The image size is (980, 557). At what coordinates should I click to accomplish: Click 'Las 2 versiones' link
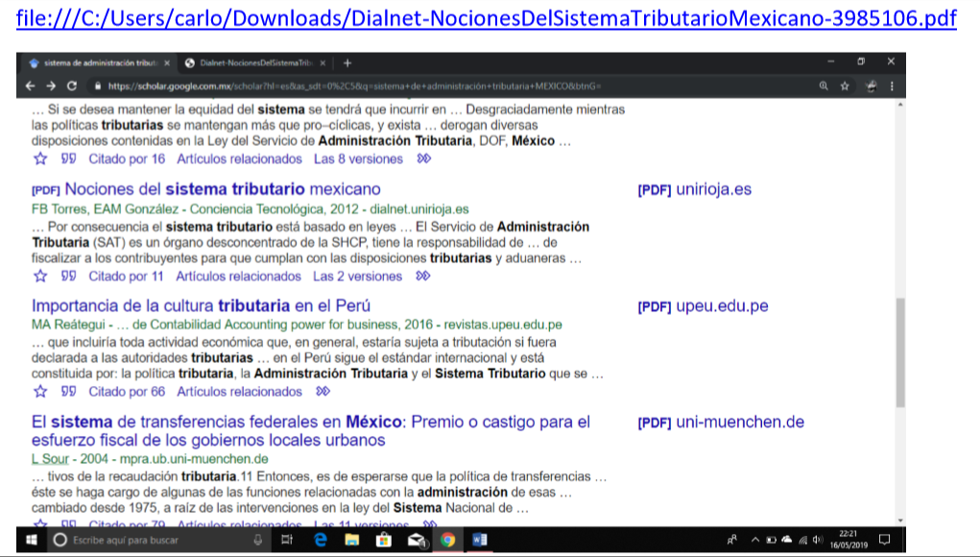click(x=357, y=277)
